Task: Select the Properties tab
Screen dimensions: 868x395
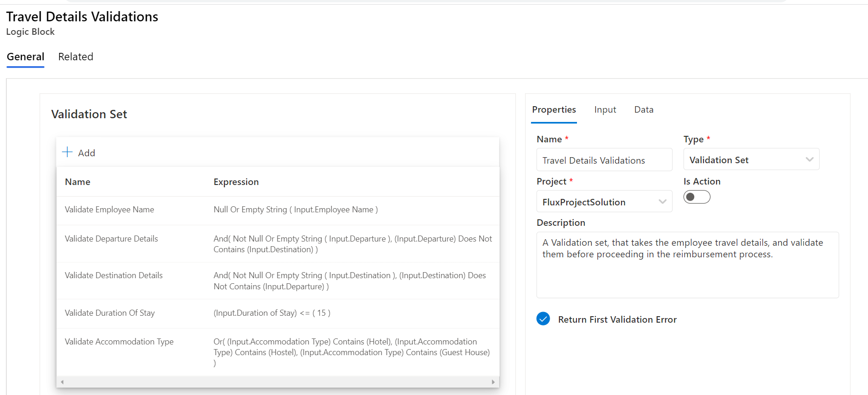Action: tap(554, 110)
